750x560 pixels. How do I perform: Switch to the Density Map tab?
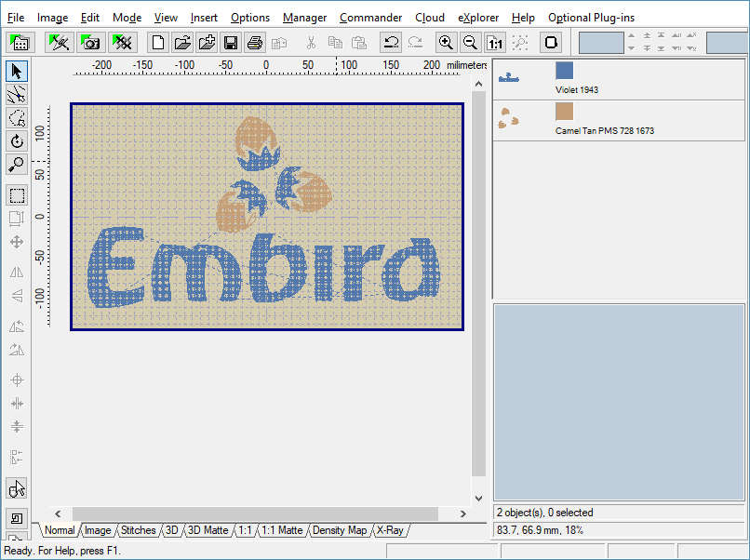(x=340, y=530)
